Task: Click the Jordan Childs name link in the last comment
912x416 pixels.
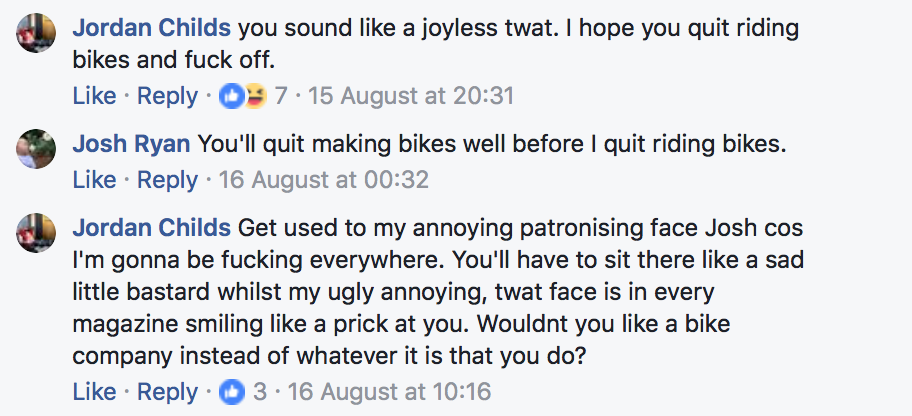Action: click(x=151, y=228)
